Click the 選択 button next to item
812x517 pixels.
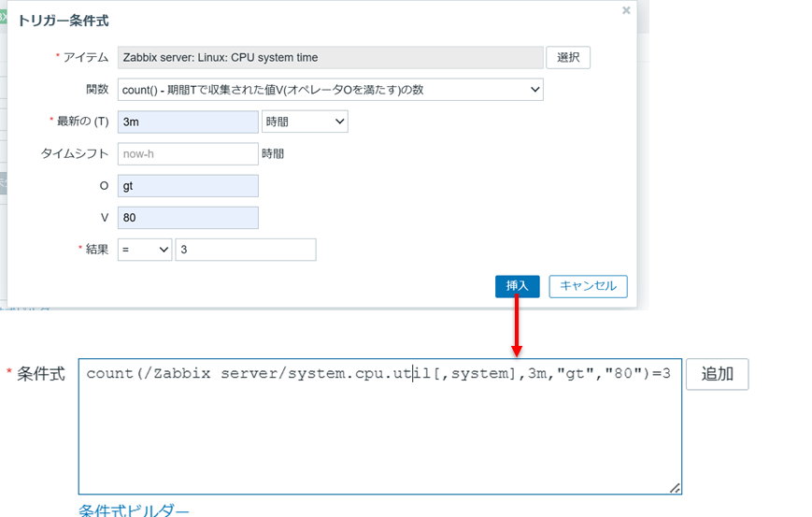[567, 57]
